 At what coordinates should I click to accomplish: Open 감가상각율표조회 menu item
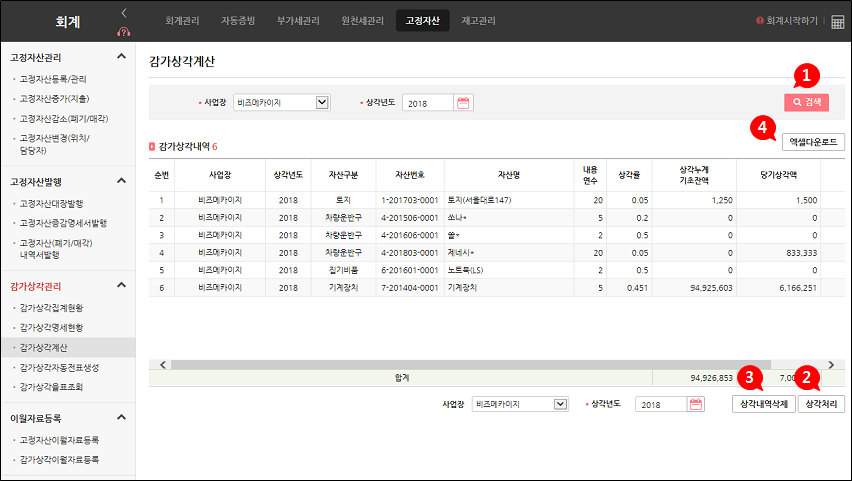click(51, 387)
